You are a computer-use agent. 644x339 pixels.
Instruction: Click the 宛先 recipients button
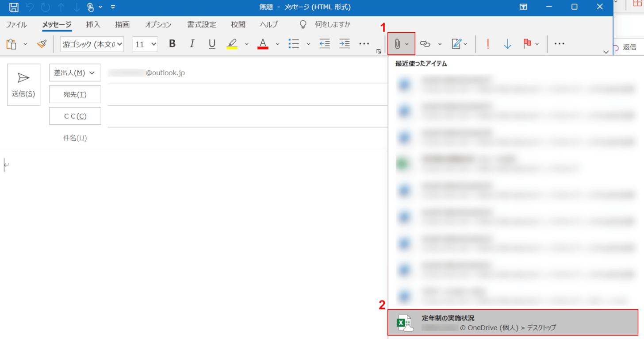tap(75, 94)
